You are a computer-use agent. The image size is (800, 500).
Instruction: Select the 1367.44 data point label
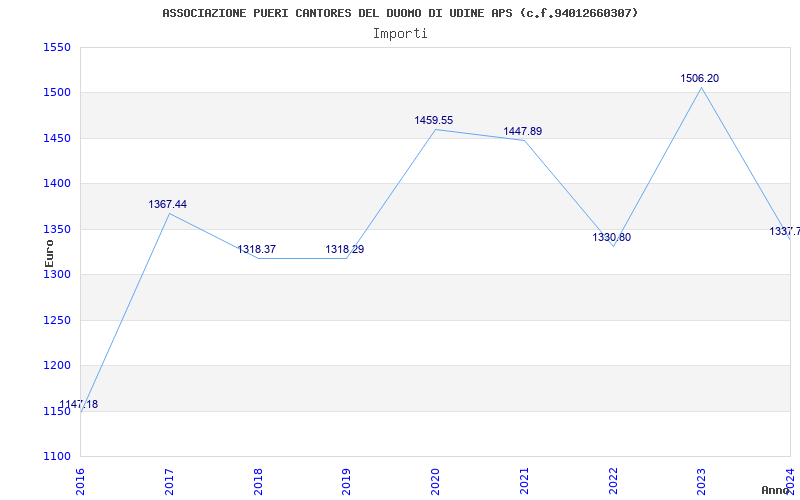coord(167,204)
